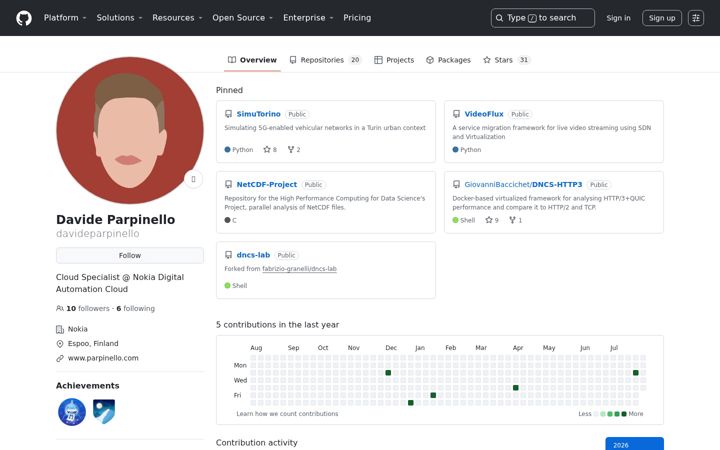Click the search magnifier icon
Image resolution: width=720 pixels, height=450 pixels.
(499, 18)
